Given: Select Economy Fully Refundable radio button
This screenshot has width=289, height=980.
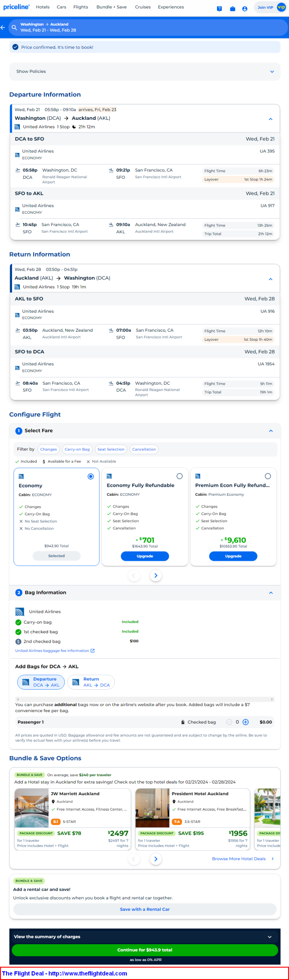Looking at the screenshot, I should coord(179,476).
